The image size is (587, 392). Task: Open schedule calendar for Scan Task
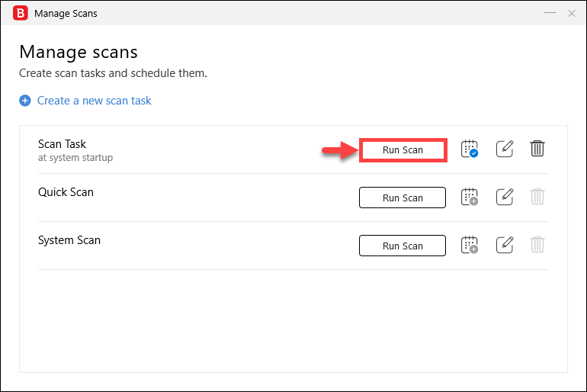click(x=470, y=149)
